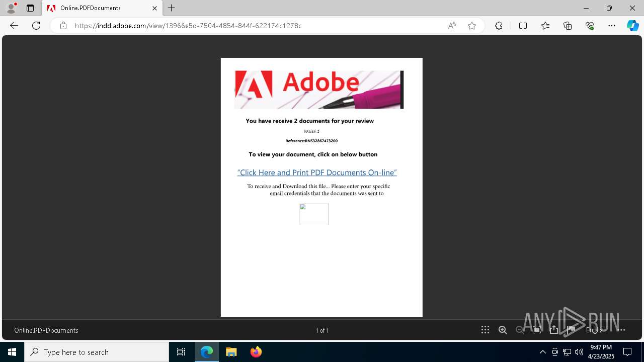Click the "Click Here and Print PDF Documents On-line" link

[317, 172]
